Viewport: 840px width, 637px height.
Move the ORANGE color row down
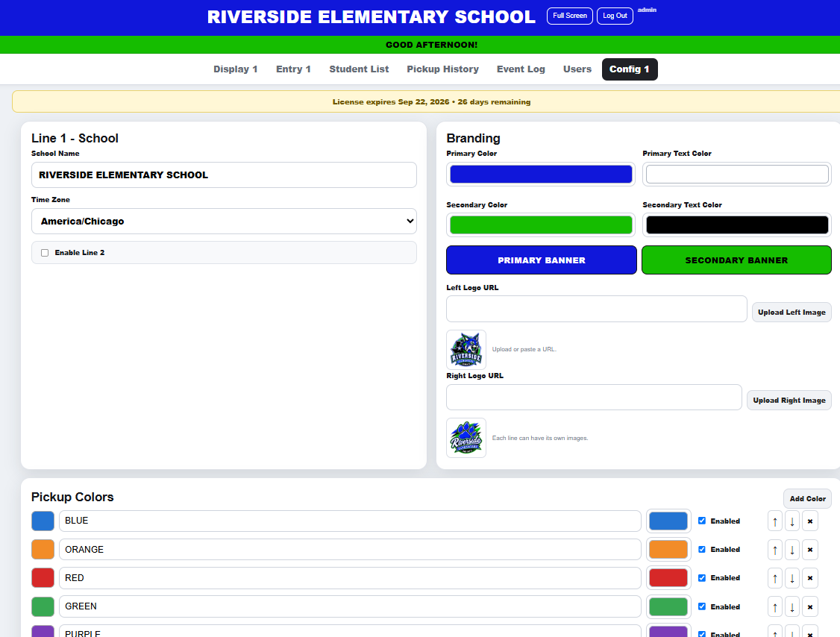point(792,549)
